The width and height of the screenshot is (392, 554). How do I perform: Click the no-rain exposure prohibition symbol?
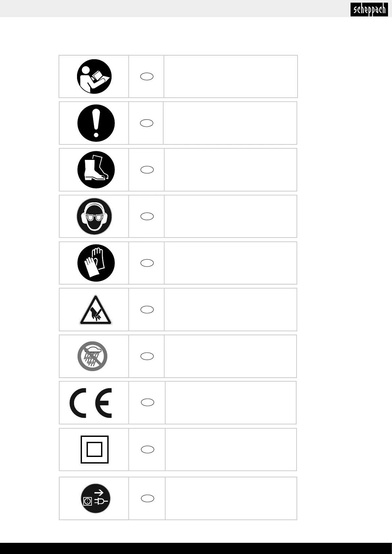[x=93, y=356]
